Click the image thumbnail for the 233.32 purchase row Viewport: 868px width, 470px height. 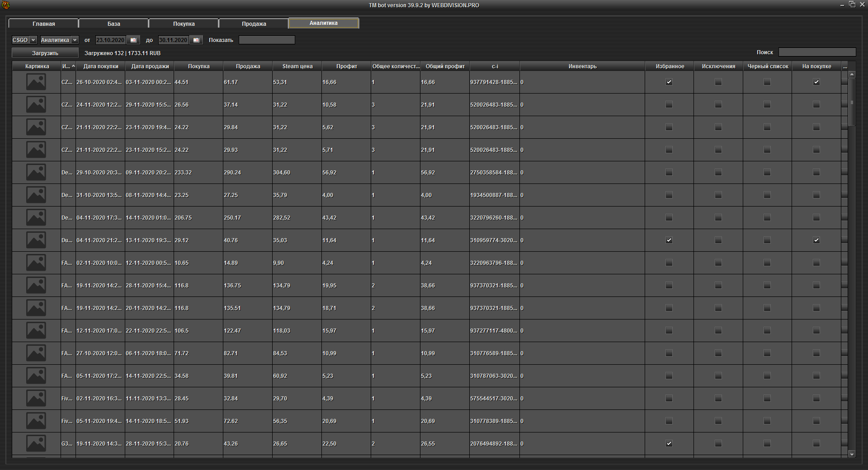(36, 173)
